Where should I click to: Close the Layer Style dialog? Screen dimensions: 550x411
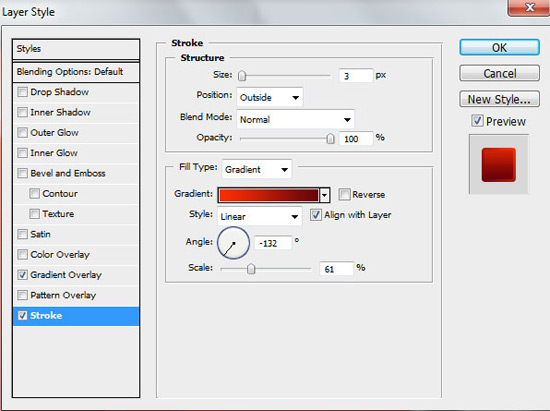529,7
